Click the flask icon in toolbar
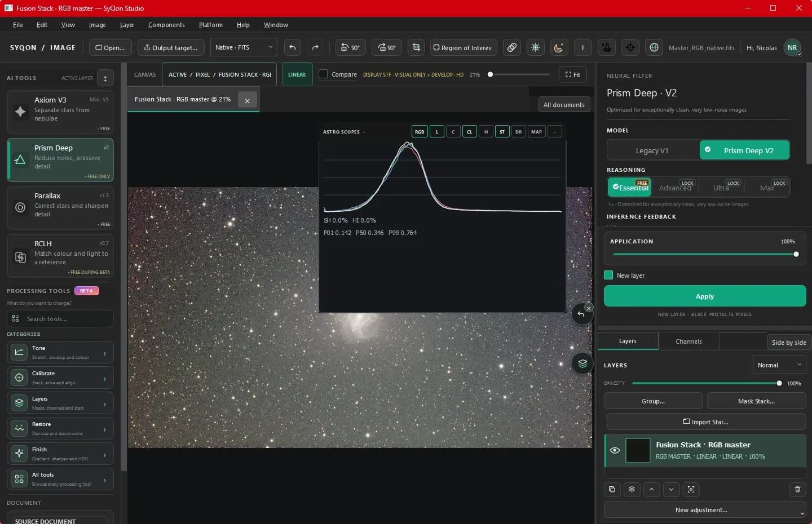Viewport: 812px width, 524px height. 607,47
